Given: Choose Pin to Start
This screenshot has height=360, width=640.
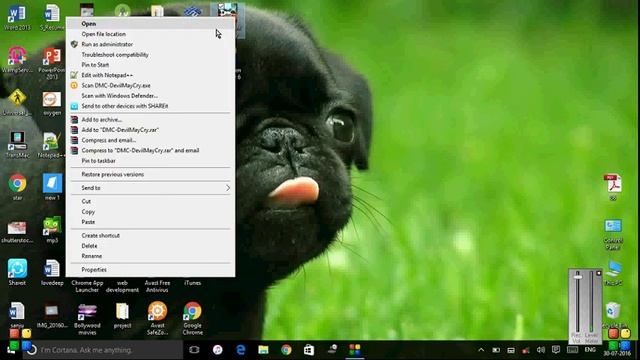Looking at the screenshot, I should point(150,65).
